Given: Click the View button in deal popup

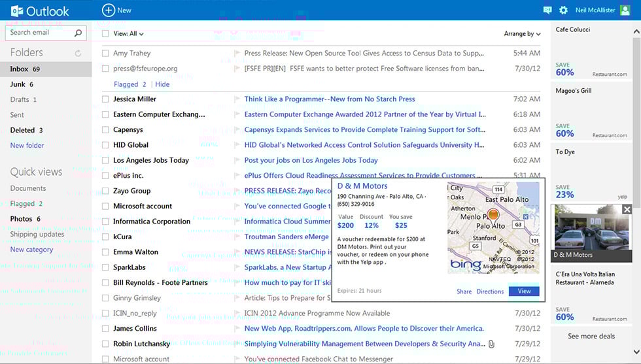Looking at the screenshot, I should click(x=524, y=291).
